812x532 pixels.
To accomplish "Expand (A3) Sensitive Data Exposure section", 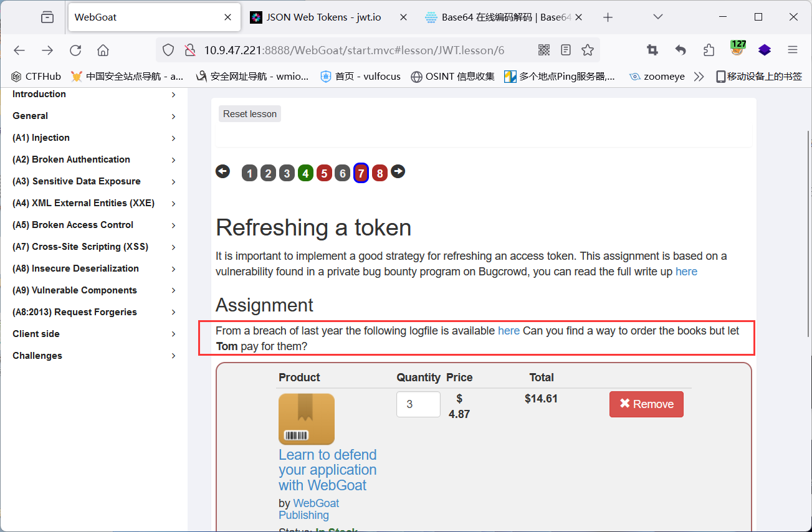I will 94,181.
